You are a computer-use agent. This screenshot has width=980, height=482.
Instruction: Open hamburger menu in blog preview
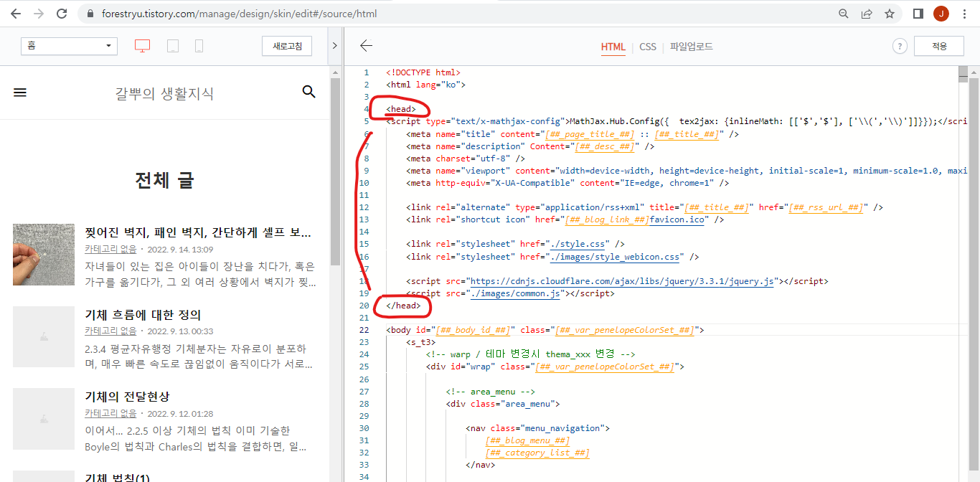[20, 93]
